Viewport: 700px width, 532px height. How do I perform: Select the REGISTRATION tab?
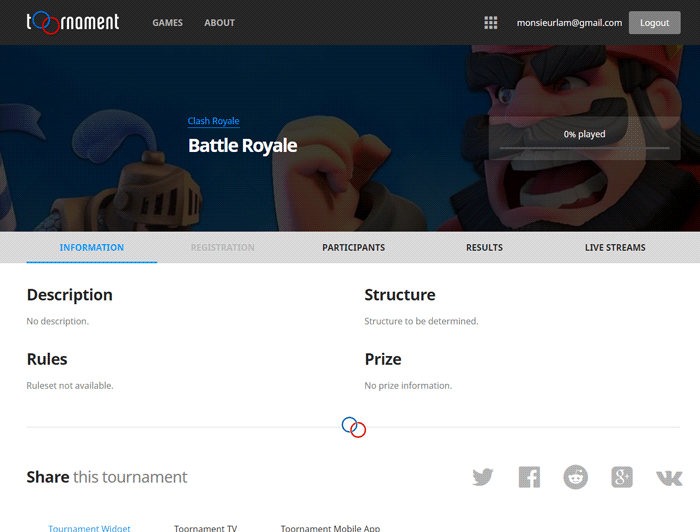[x=223, y=247]
